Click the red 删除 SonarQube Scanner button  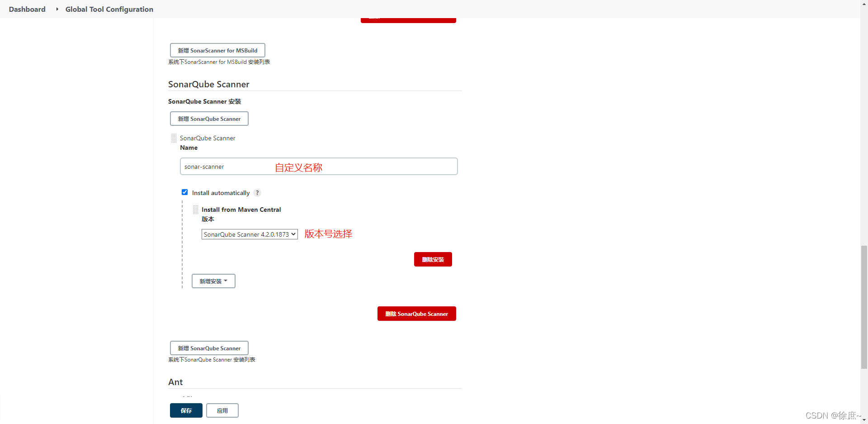pos(417,314)
